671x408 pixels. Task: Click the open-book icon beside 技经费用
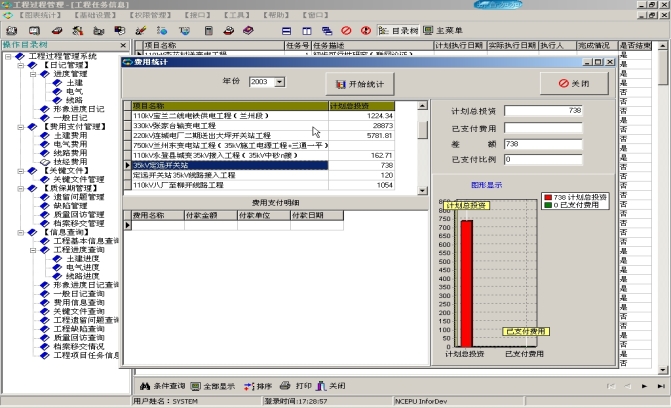[x=45, y=162]
